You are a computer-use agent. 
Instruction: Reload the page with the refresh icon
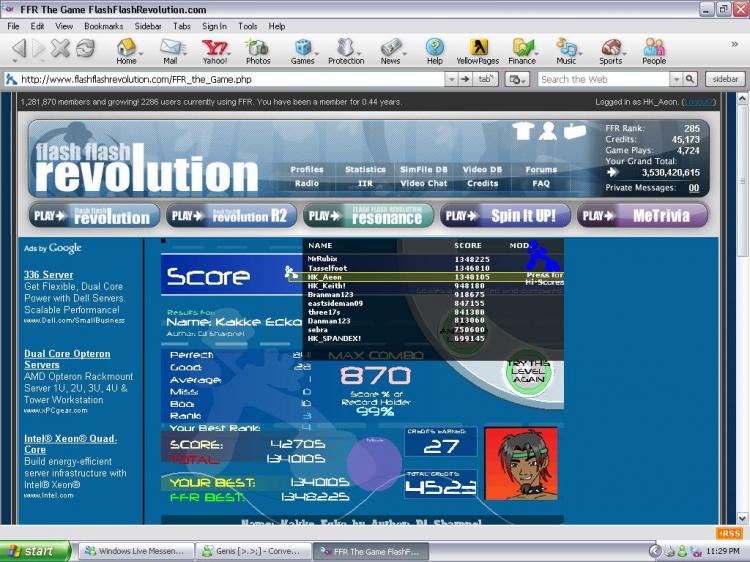pos(85,48)
